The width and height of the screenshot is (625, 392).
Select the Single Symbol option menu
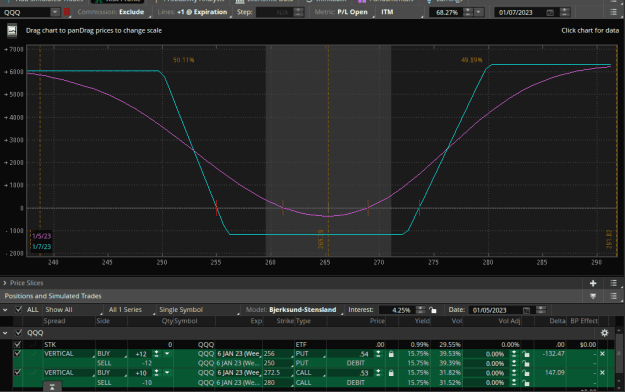198,310
